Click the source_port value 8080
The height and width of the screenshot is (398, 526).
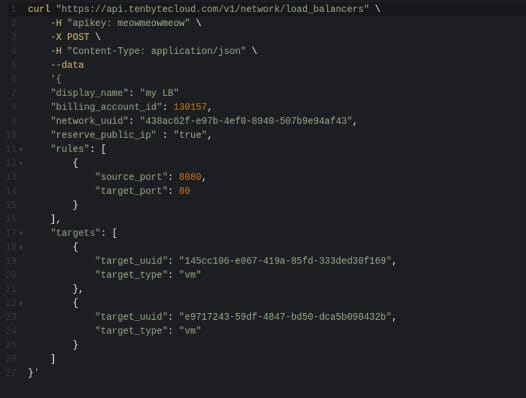190,177
